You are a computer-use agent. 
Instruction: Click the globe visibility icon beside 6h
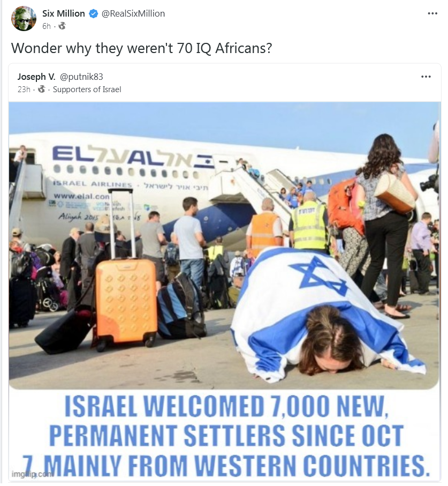(62, 26)
